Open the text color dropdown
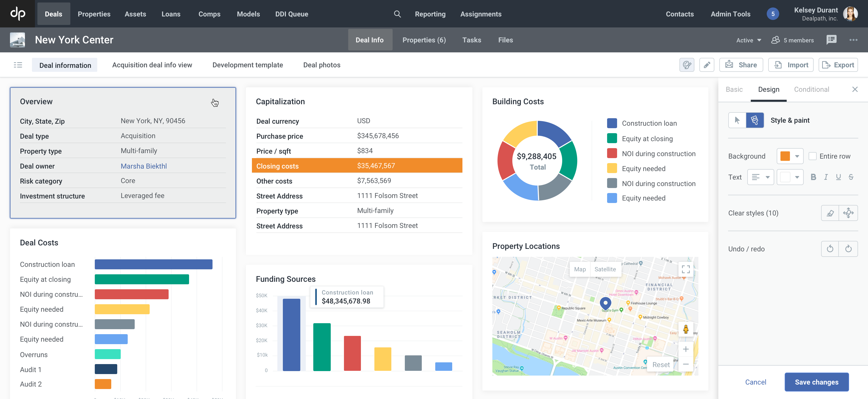 click(790, 177)
